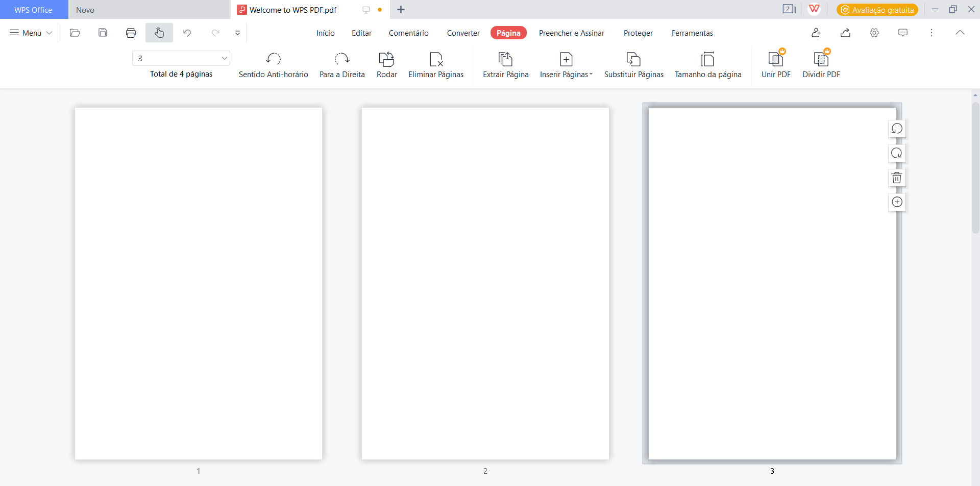980x486 pixels.
Task: Click the plus icon beside page 3
Action: click(x=897, y=202)
